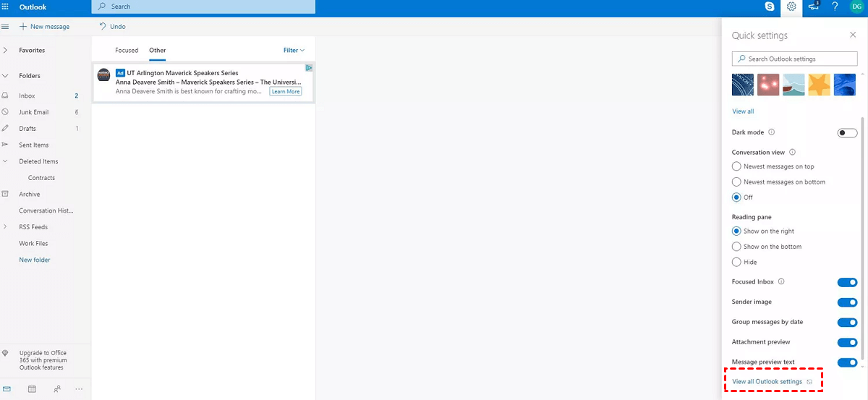Click the settings gear icon

point(792,7)
